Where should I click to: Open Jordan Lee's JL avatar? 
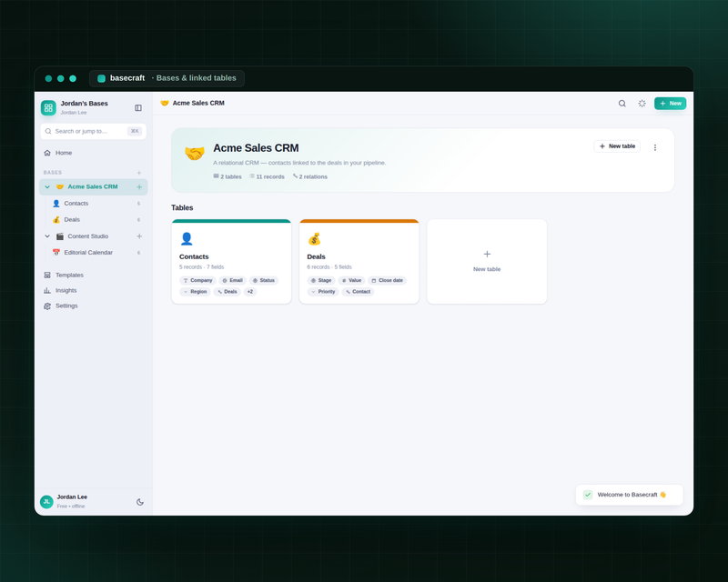coord(46,502)
